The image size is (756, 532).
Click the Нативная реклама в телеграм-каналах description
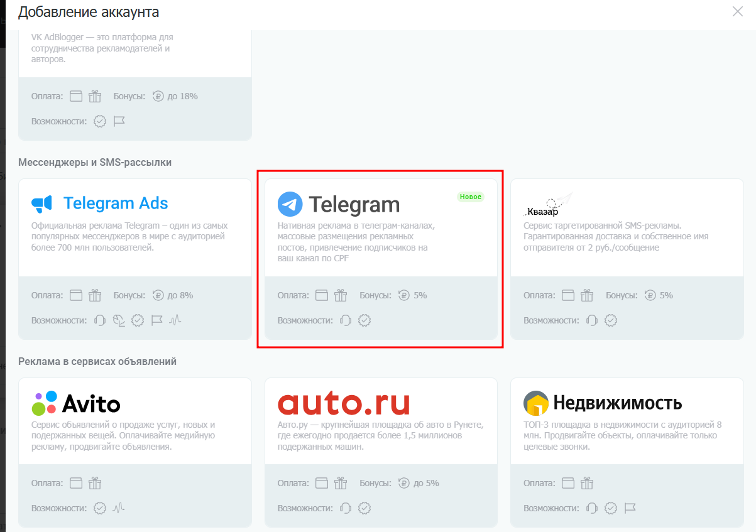point(356,242)
